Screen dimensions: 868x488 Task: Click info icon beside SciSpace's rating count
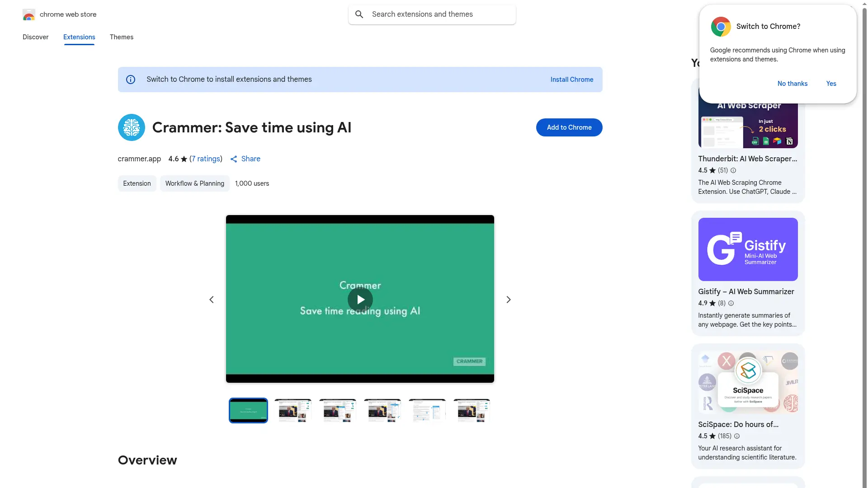737,436
